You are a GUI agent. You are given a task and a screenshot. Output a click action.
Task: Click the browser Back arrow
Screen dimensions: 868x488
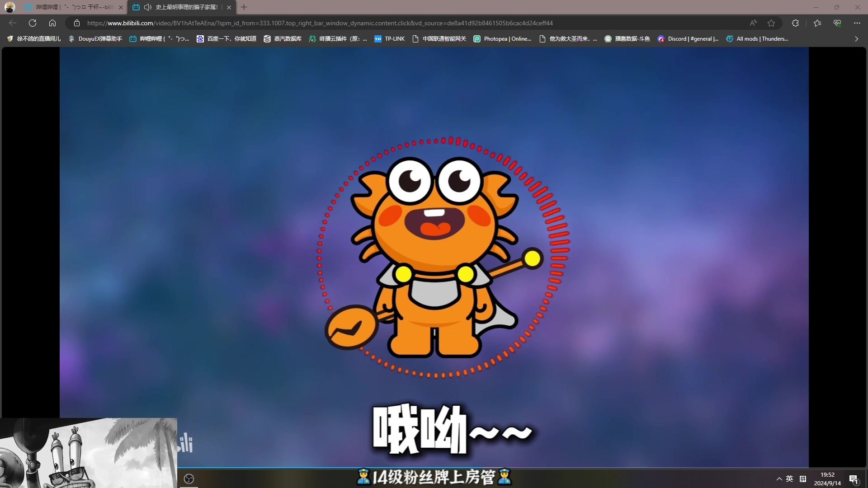(x=13, y=23)
